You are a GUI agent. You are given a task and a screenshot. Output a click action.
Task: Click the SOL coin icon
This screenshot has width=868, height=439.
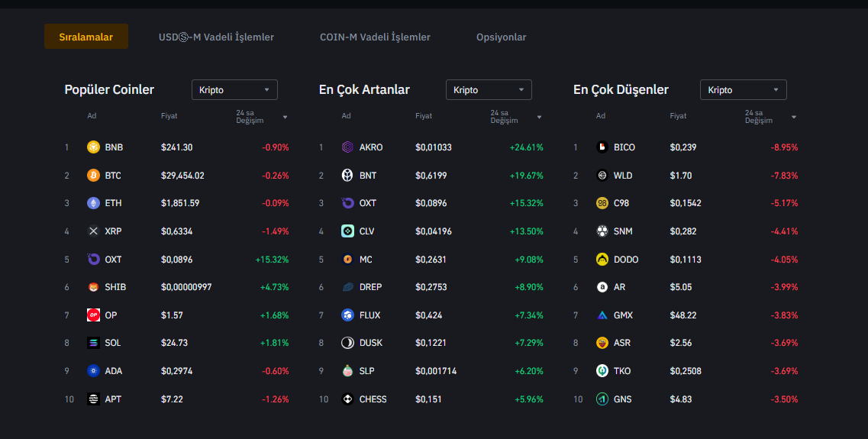[93, 344]
